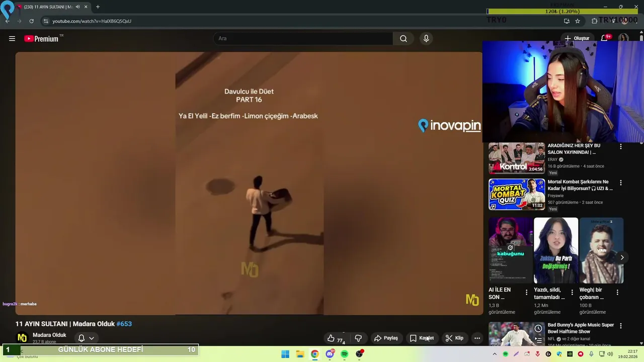Close the 11 AYIN SULTANI tab

pyautogui.click(x=86, y=7)
